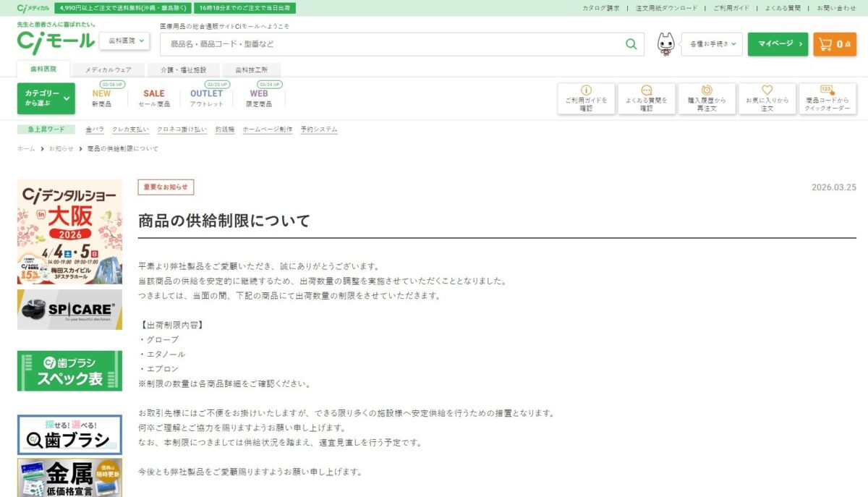Click the クロネコ掛け払い keyword
The height and width of the screenshot is (497, 868).
182,129
